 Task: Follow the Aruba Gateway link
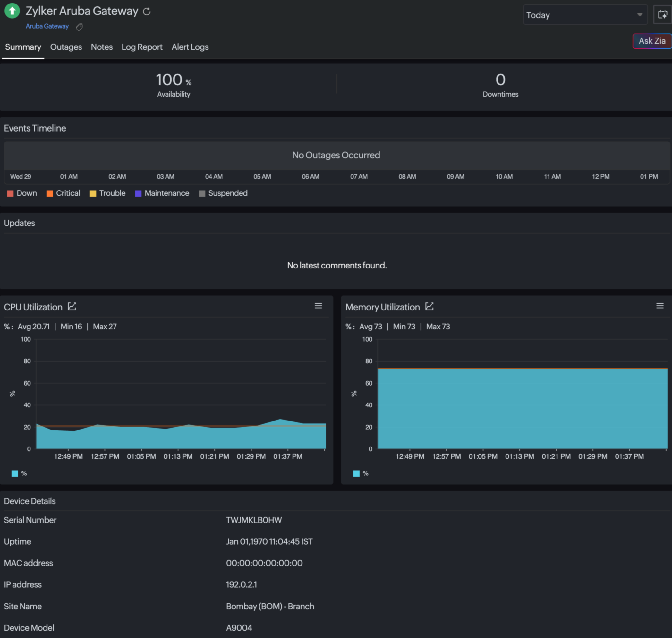pos(47,26)
